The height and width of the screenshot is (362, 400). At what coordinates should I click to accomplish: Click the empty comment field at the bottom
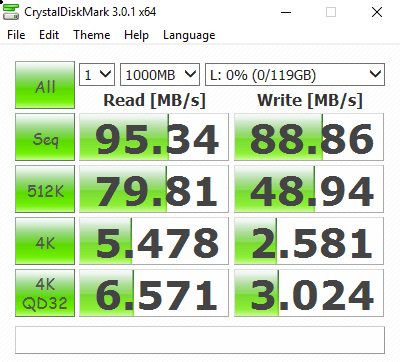pyautogui.click(x=200, y=340)
